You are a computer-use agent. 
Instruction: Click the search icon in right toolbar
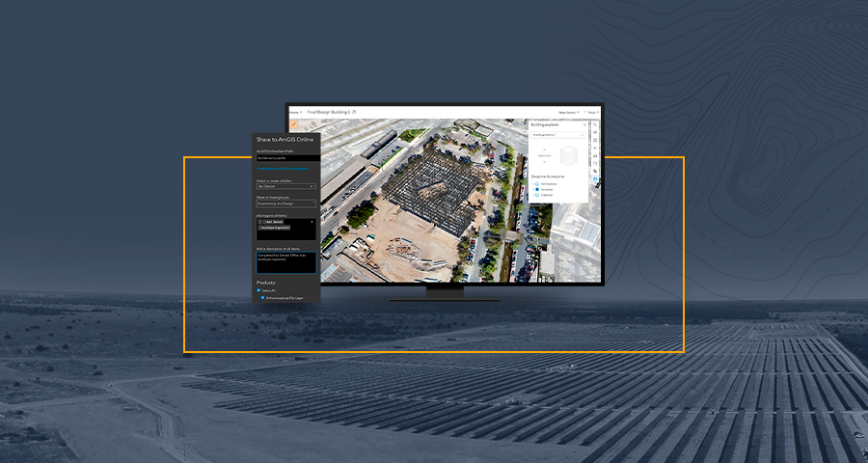(x=596, y=125)
